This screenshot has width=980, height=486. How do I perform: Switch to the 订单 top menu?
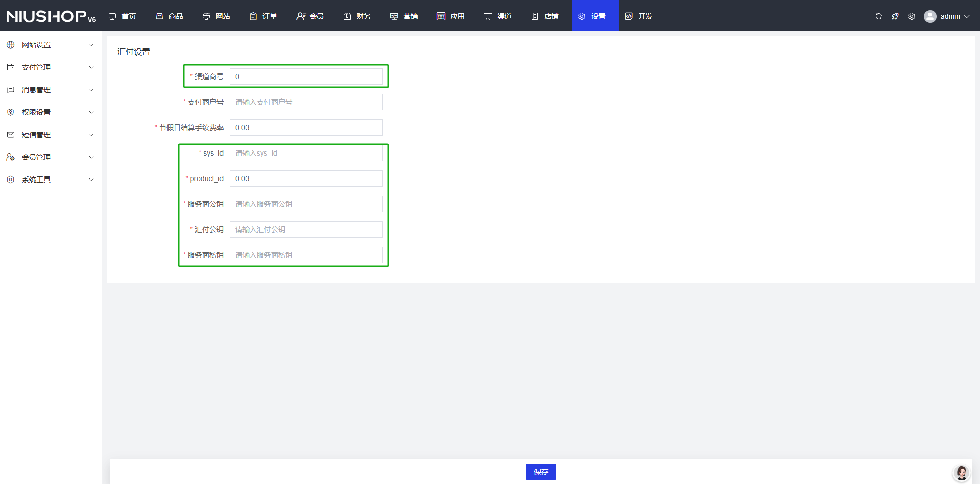(x=263, y=16)
